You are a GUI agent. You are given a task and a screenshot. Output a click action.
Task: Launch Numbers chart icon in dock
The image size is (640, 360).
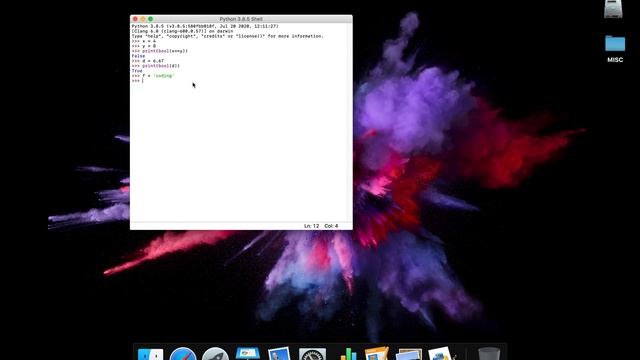[x=348, y=354]
